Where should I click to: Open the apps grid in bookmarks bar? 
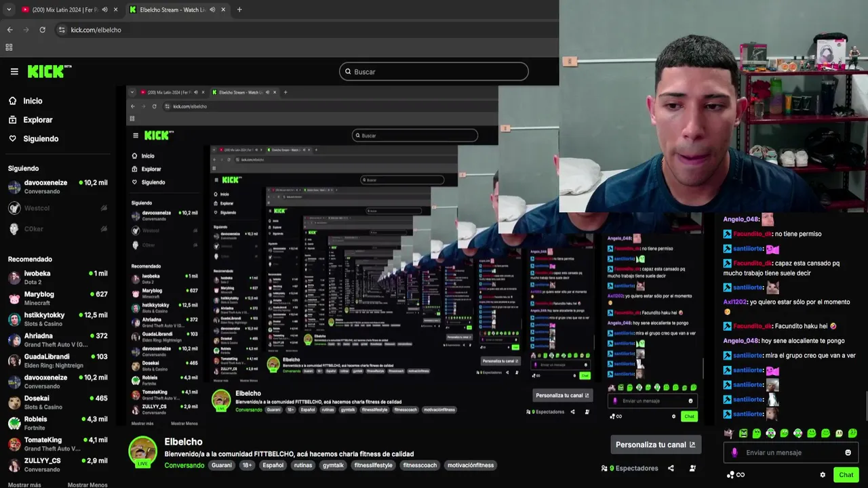(9, 47)
